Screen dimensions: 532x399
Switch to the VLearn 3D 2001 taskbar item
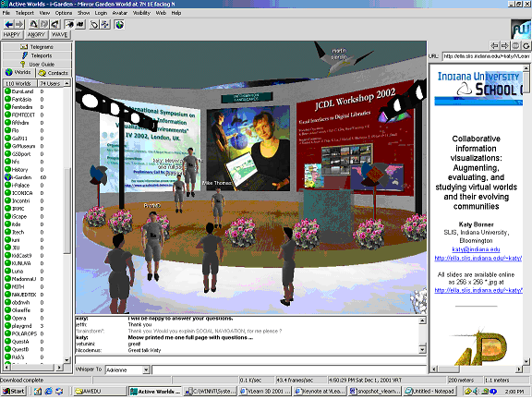[x=265, y=392]
